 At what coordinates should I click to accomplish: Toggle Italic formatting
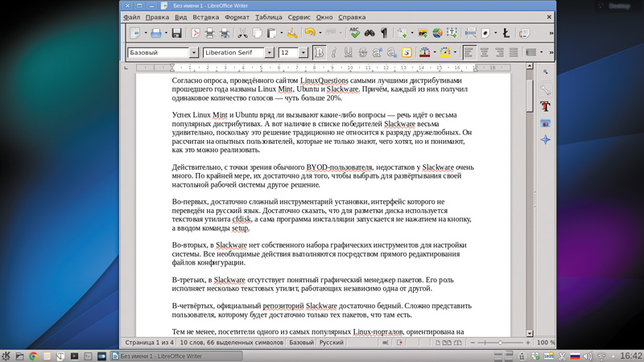[334, 52]
